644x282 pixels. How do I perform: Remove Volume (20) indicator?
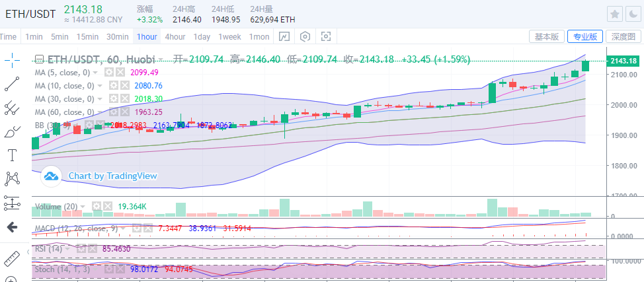(x=107, y=207)
